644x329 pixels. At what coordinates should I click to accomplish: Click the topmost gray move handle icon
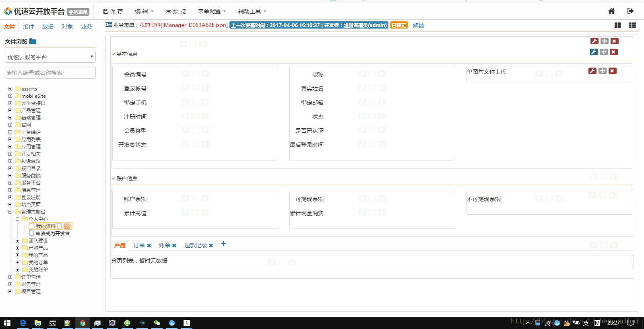click(x=605, y=41)
